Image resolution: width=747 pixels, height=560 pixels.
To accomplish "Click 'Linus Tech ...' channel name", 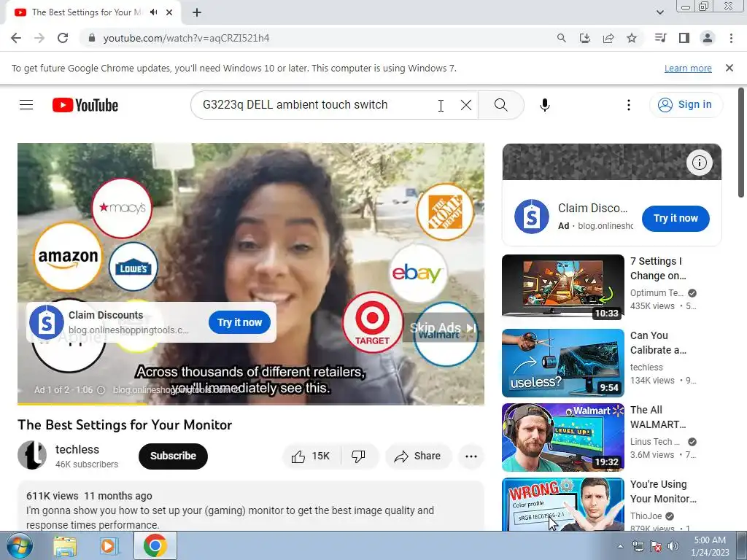I will point(654,441).
